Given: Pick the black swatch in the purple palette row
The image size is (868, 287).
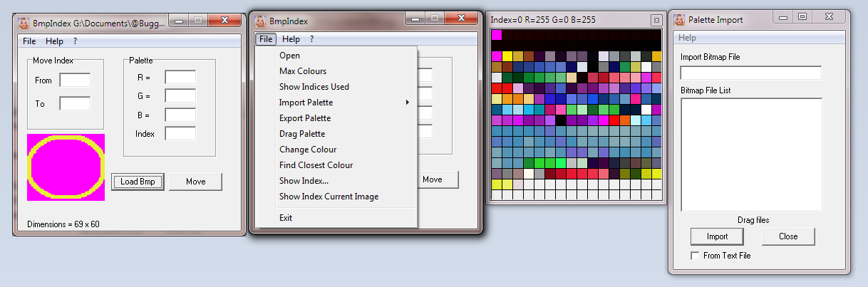Looking at the screenshot, I should pyautogui.click(x=561, y=120).
